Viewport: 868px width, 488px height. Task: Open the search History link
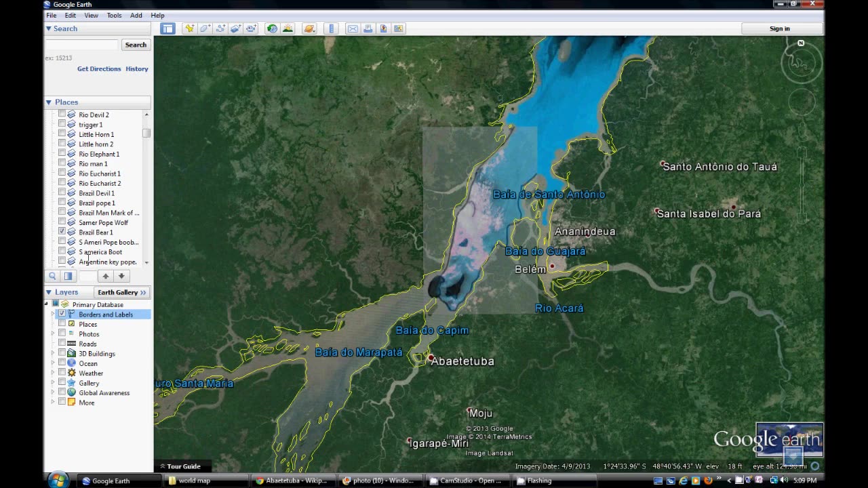click(137, 68)
